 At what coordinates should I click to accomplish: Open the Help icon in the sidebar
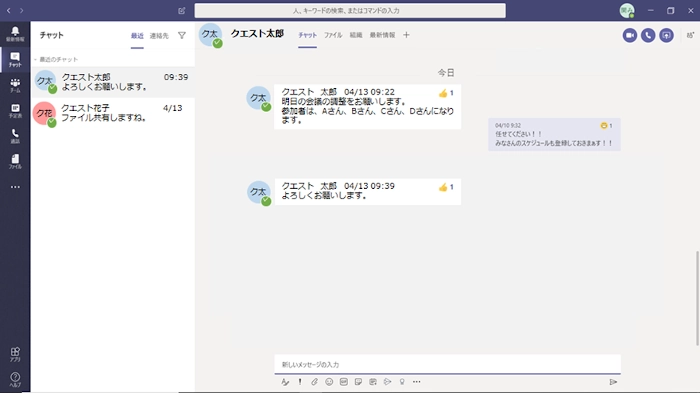pyautogui.click(x=15, y=379)
